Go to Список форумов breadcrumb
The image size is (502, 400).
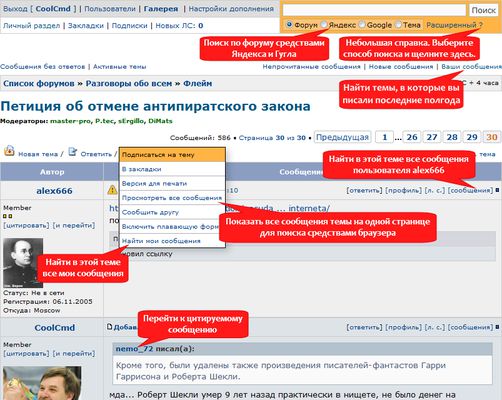(x=39, y=83)
